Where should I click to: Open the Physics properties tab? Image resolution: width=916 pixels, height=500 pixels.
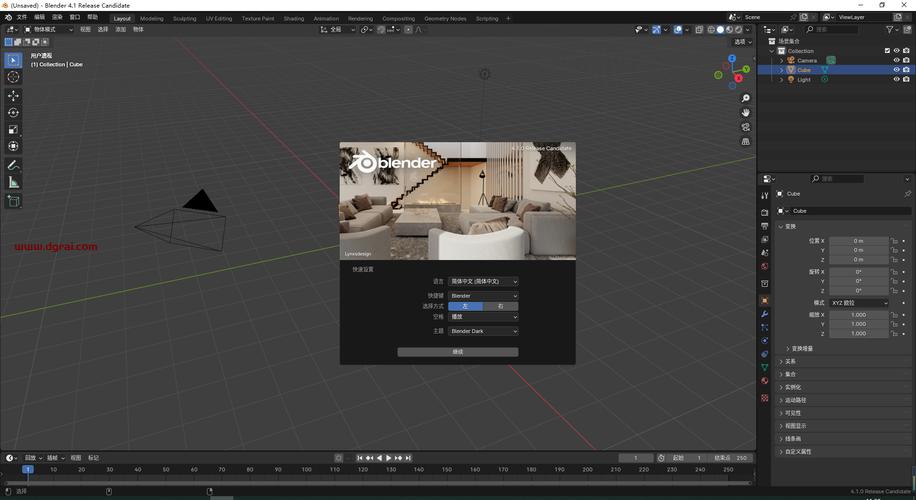(765, 341)
